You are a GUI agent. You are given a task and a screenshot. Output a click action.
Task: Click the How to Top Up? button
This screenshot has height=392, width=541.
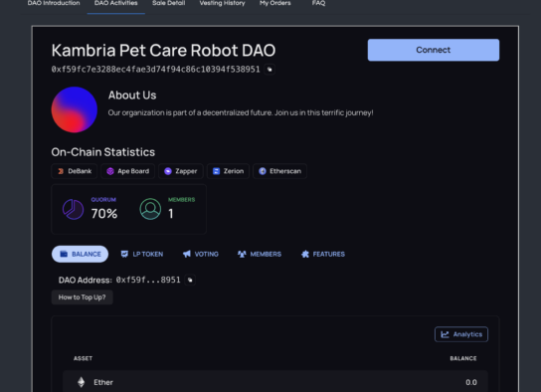(x=83, y=297)
